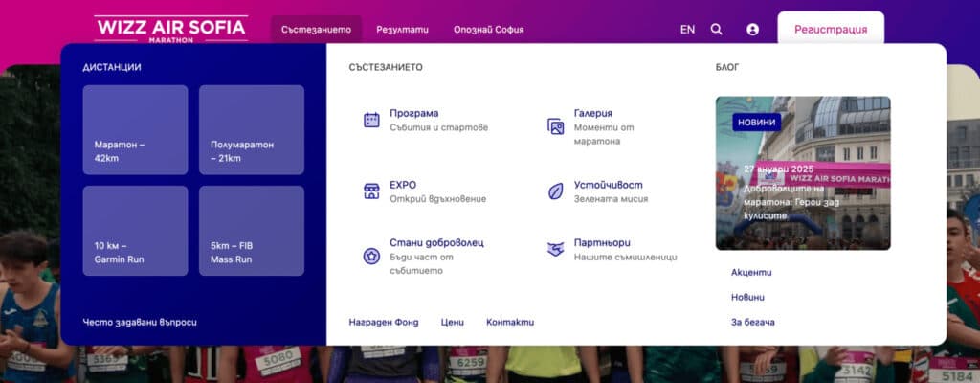Open the search magnifier icon

717,30
